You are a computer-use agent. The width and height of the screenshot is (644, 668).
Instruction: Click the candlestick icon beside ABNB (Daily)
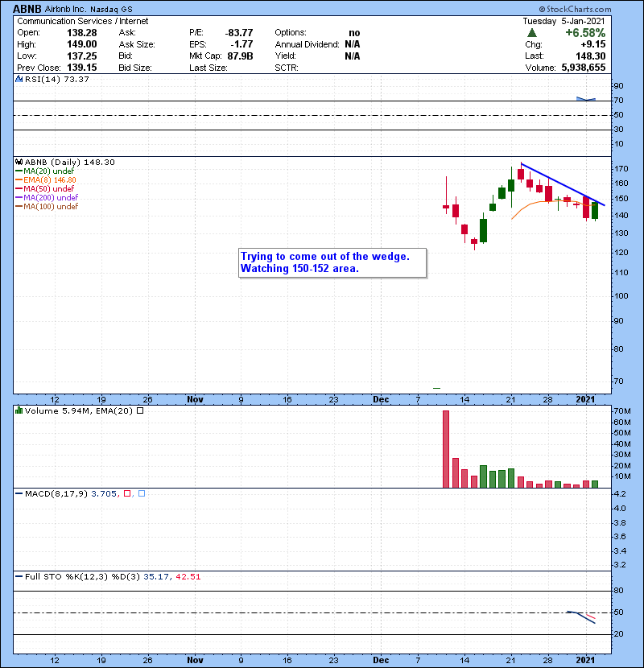pyautogui.click(x=19, y=162)
